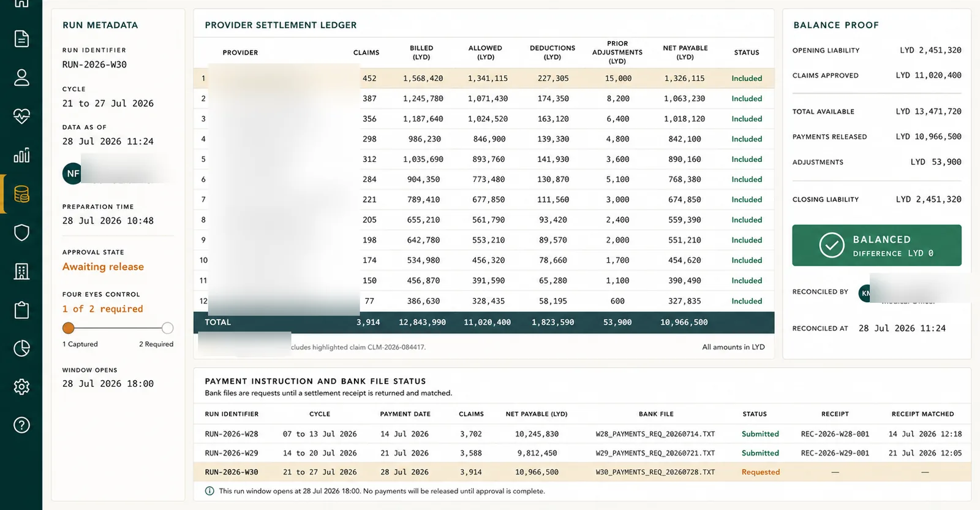Click Included status in ledger row 3

click(747, 119)
